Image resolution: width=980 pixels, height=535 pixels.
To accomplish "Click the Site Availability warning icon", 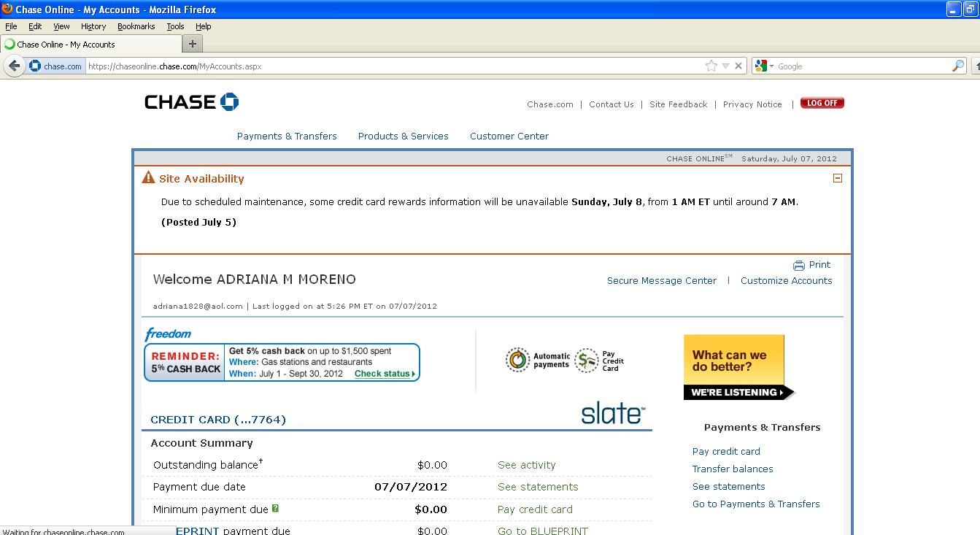I will pos(148,177).
